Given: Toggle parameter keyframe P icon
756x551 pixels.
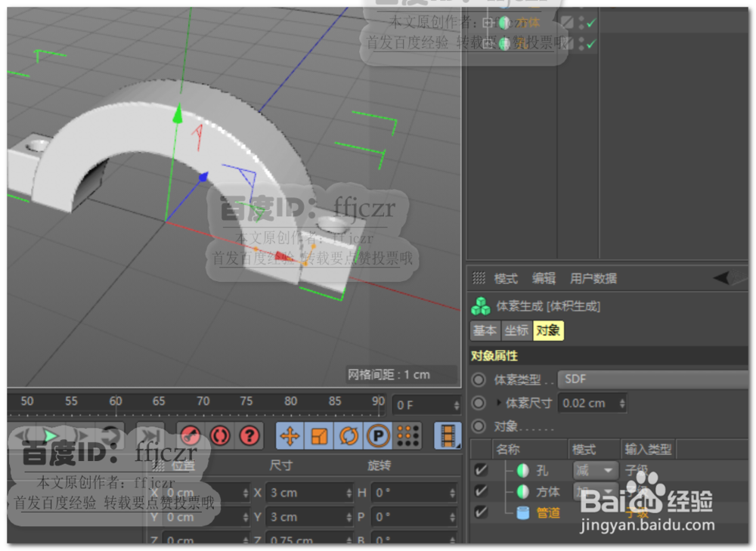Looking at the screenshot, I should 378,436.
